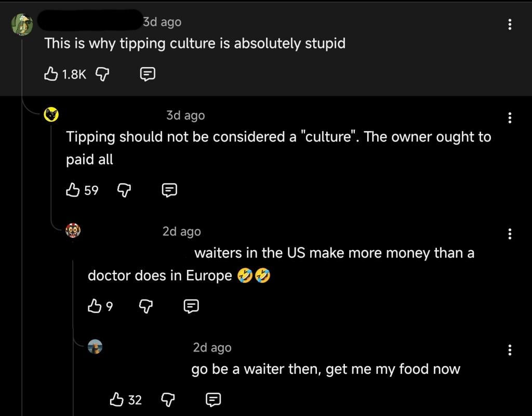Like the 'go be a waiter then' comment
Screen dimensions: 532x416
pos(116,399)
